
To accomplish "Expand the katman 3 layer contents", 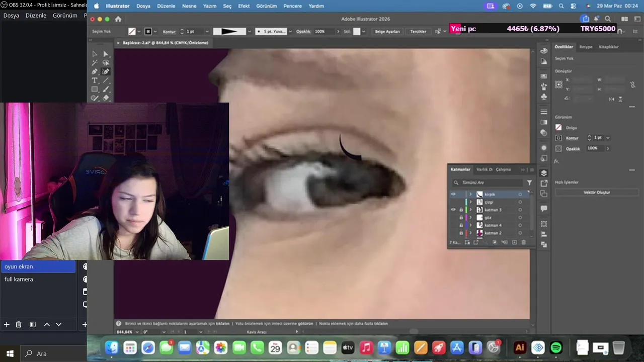I will point(471,210).
